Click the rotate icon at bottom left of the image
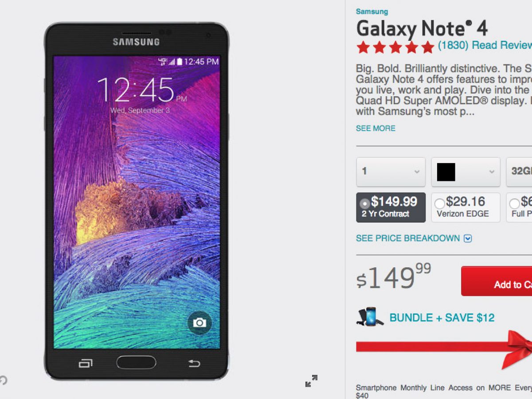 [x=3, y=380]
